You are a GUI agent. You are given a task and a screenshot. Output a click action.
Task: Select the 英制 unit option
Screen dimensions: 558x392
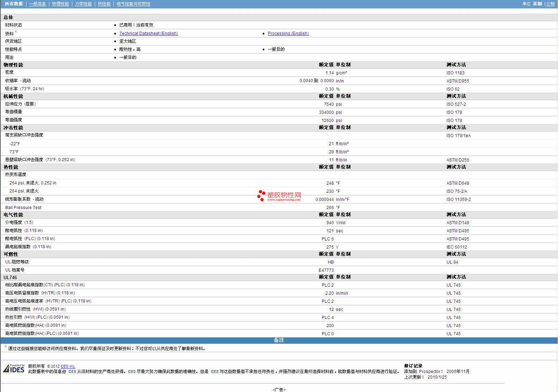pyautogui.click(x=537, y=4)
